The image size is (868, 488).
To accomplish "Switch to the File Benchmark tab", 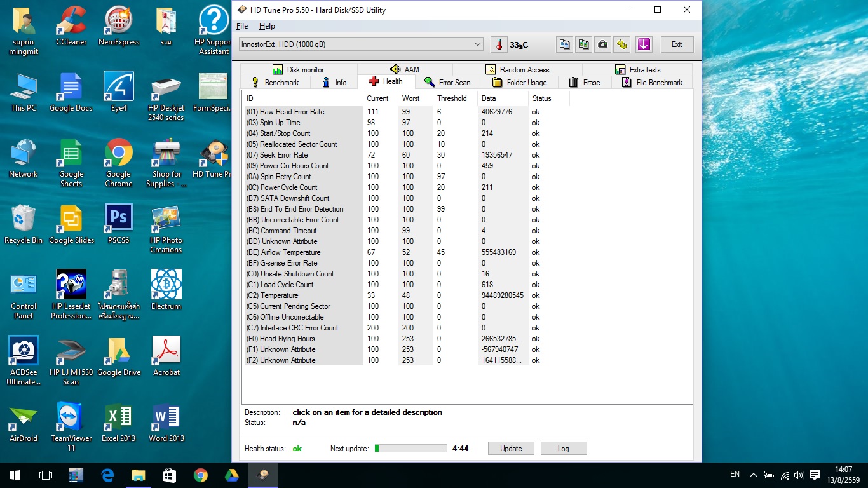I will [652, 83].
